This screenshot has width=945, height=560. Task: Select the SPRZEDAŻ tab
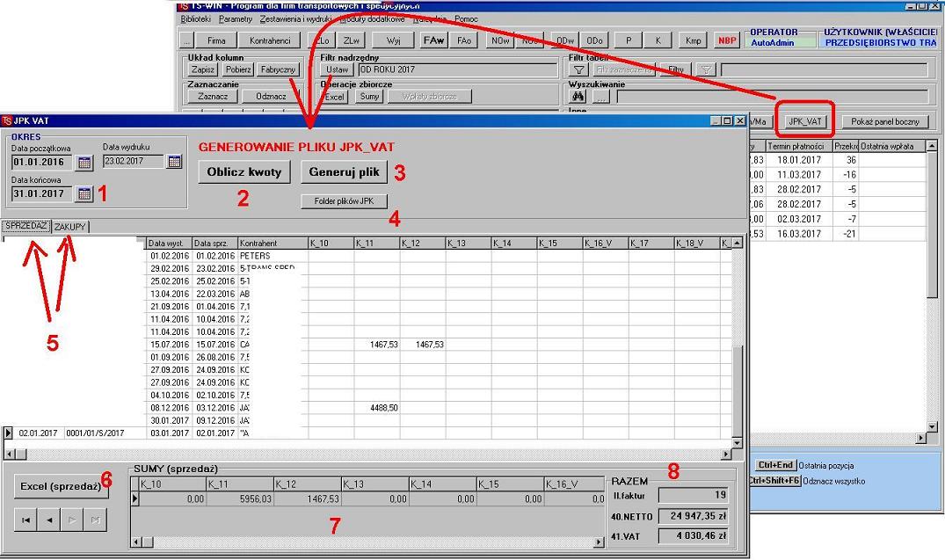[x=26, y=227]
